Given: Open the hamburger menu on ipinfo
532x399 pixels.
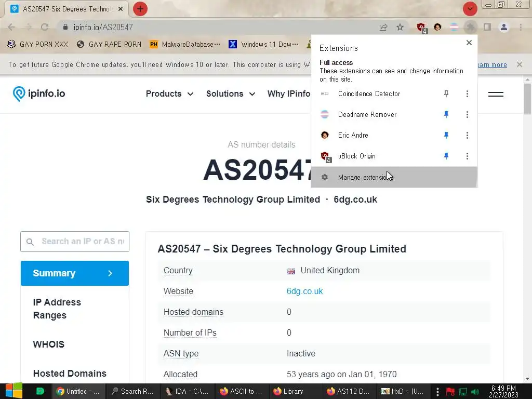Looking at the screenshot, I should pos(496,94).
